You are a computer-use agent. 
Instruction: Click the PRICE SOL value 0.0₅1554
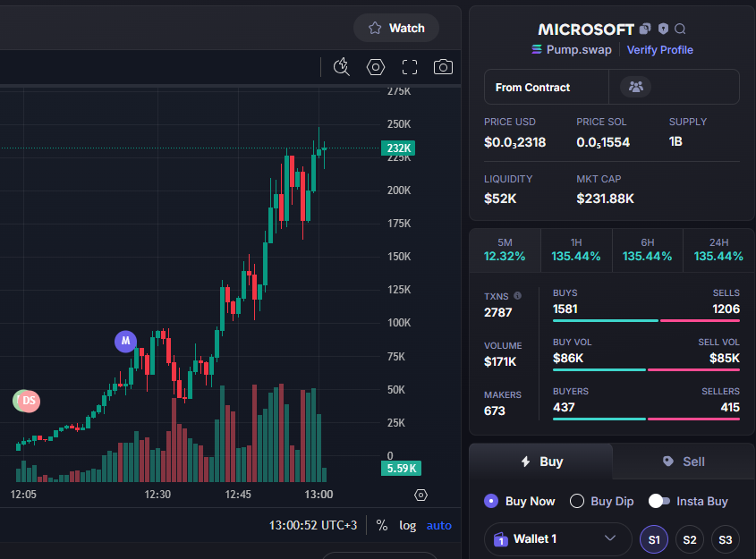(603, 142)
